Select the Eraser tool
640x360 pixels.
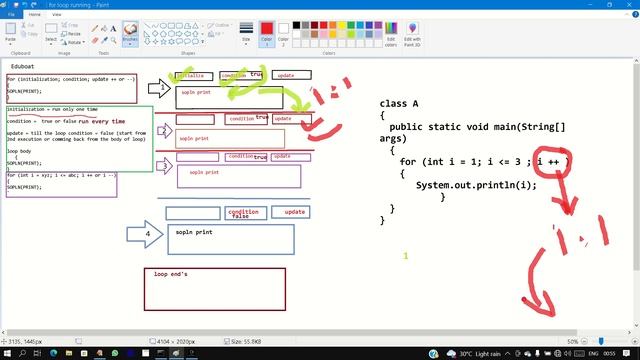(x=95, y=40)
